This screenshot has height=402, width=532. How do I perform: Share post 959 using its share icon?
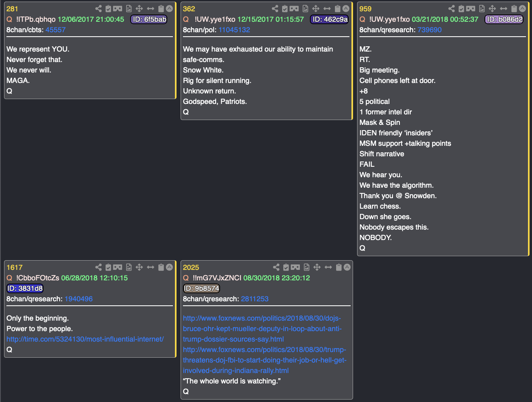[451, 8]
